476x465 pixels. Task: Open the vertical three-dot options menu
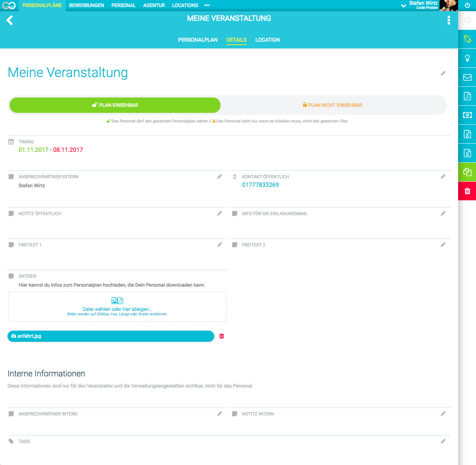pos(448,20)
